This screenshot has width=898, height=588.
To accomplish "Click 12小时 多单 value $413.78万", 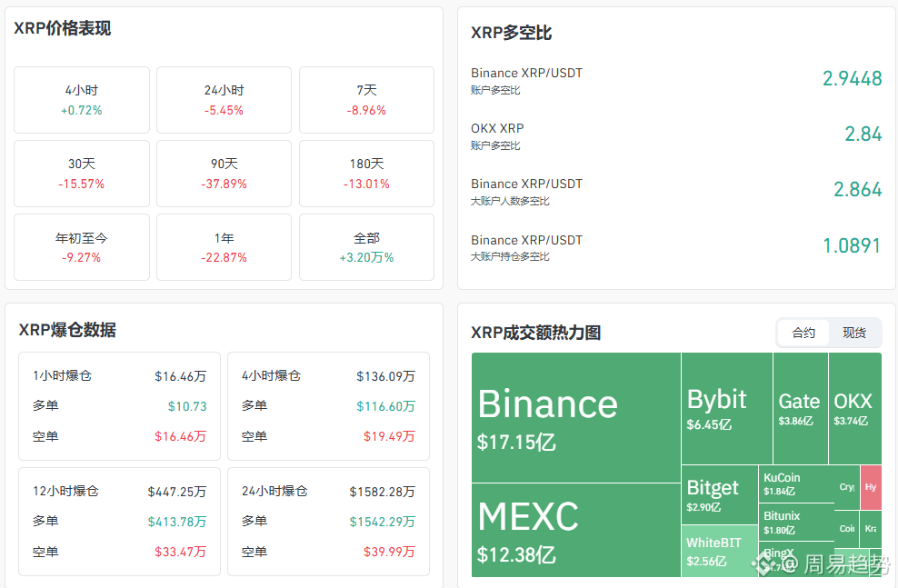I will click(177, 522).
